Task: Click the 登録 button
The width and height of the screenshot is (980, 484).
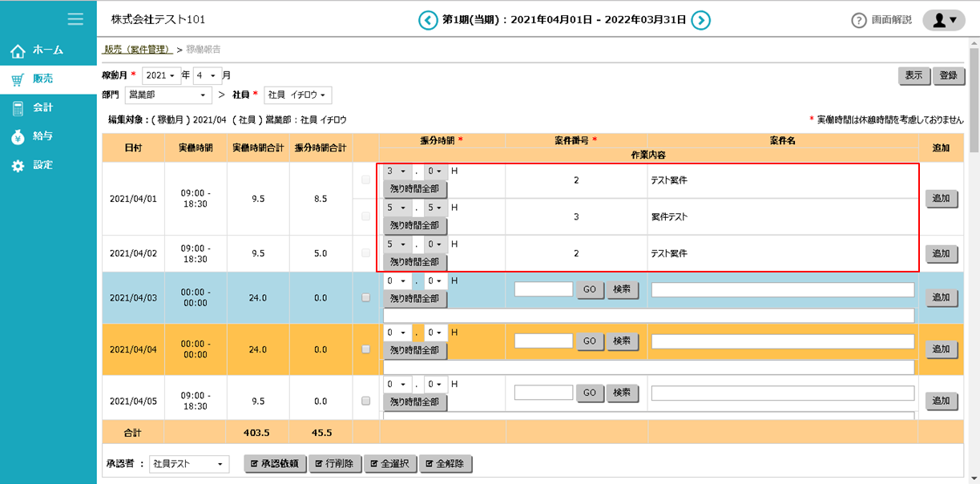Action: coord(948,75)
